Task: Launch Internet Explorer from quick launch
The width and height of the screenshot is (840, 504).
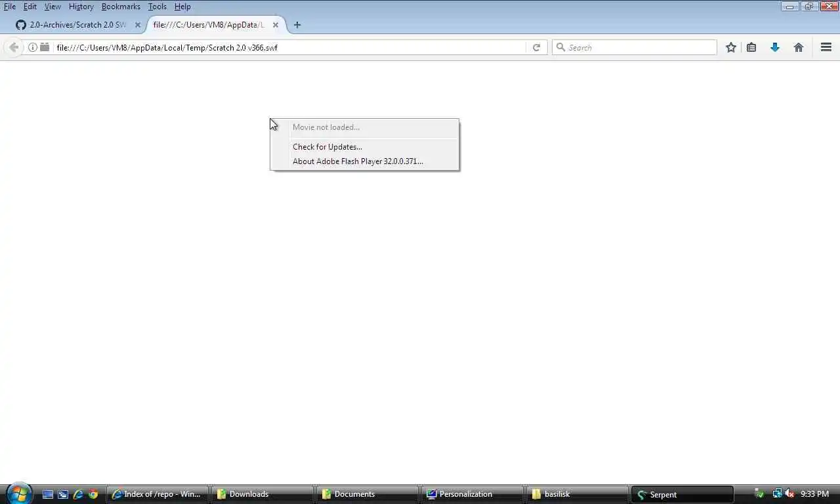Action: click(x=78, y=494)
